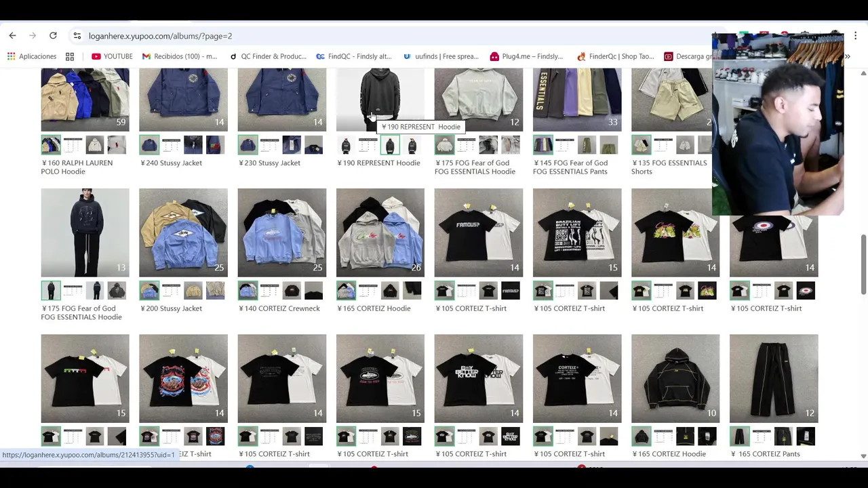Viewport: 868px width, 488px height.
Task: Open the ¥175 FOG Hoodie model photo album
Action: [85, 232]
